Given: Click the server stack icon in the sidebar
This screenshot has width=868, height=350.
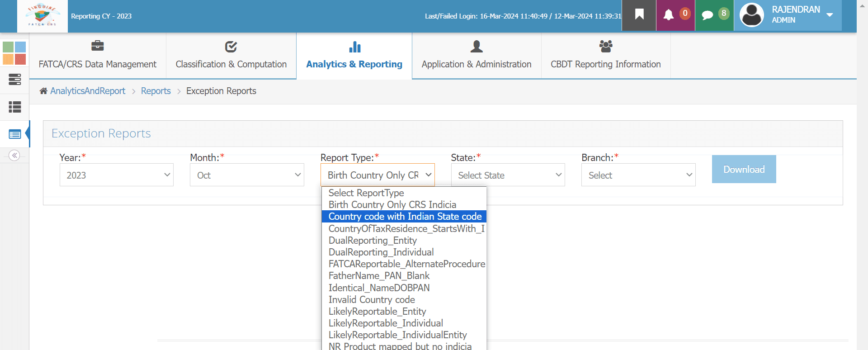Looking at the screenshot, I should tap(14, 80).
